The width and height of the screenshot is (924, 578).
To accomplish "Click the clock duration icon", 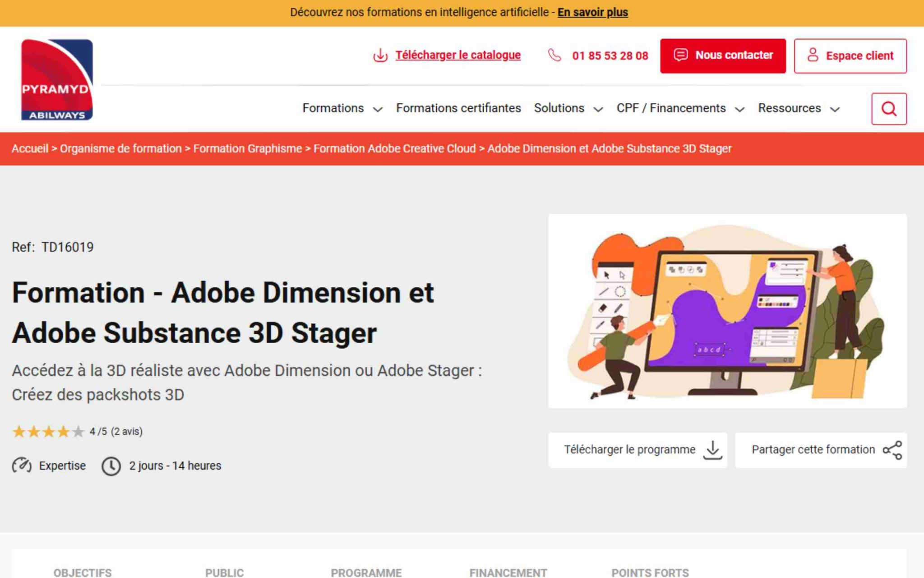I will pyautogui.click(x=111, y=466).
